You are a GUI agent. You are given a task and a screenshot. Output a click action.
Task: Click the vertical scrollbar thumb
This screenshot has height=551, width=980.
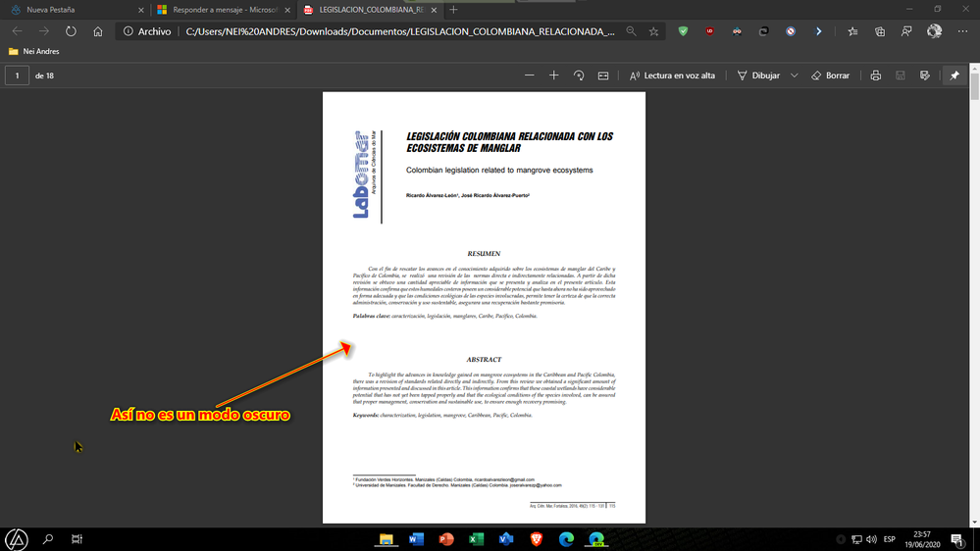click(975, 85)
